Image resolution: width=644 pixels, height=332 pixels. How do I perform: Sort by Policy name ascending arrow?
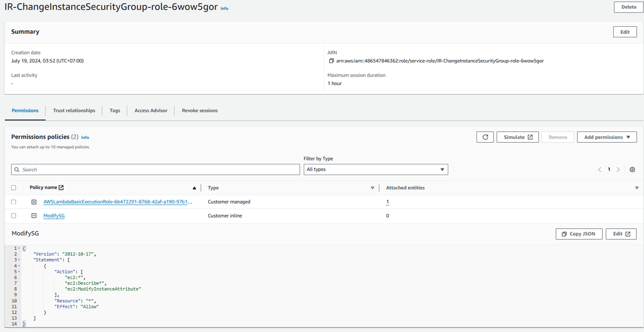[194, 188]
